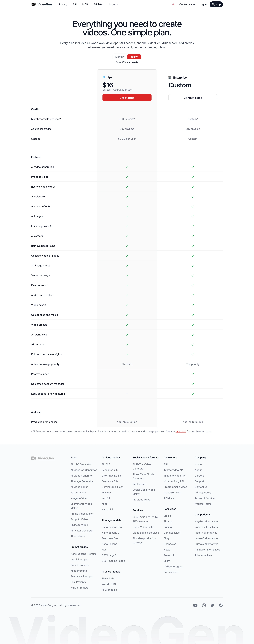Open the YouTube icon in footer
The image size is (254, 644).
point(195,605)
